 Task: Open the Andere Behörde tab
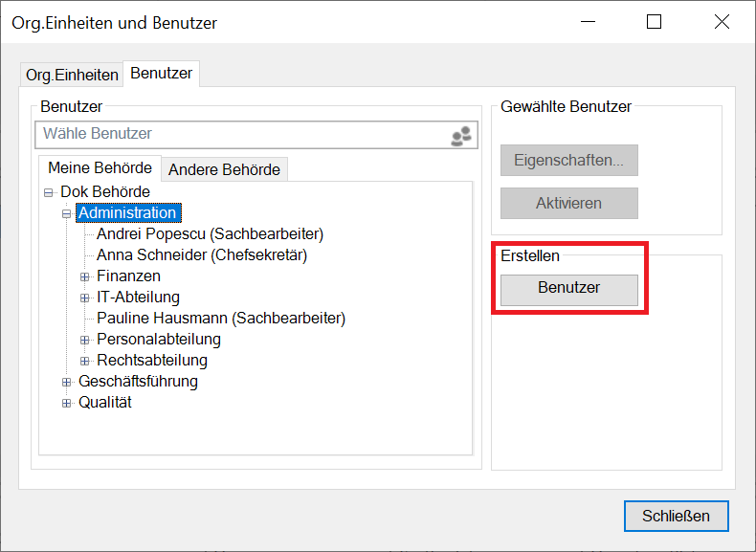click(x=224, y=169)
